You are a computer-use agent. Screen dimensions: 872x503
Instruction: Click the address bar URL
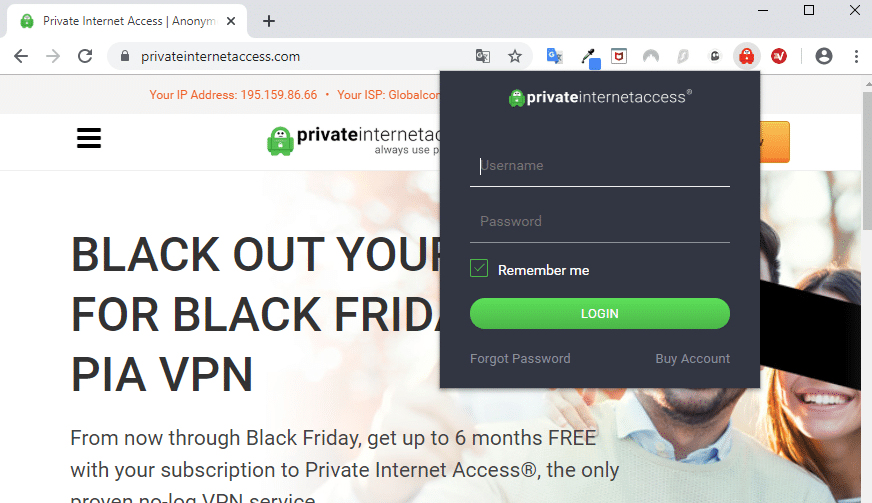click(x=220, y=57)
